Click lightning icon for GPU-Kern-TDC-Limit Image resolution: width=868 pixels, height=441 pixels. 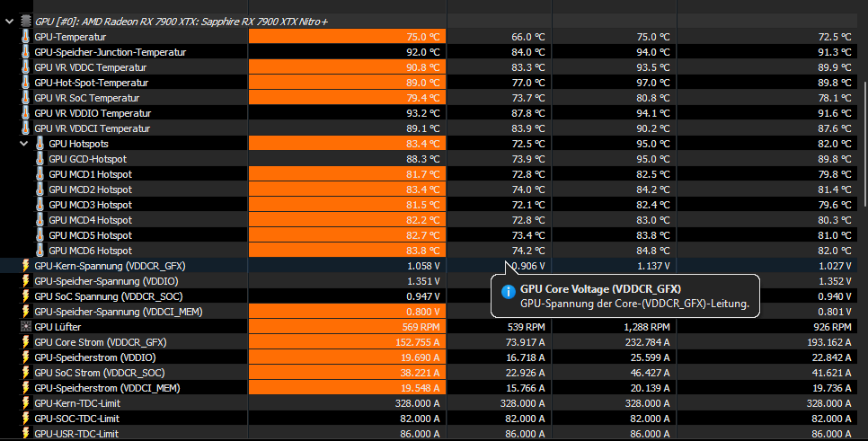coord(25,403)
